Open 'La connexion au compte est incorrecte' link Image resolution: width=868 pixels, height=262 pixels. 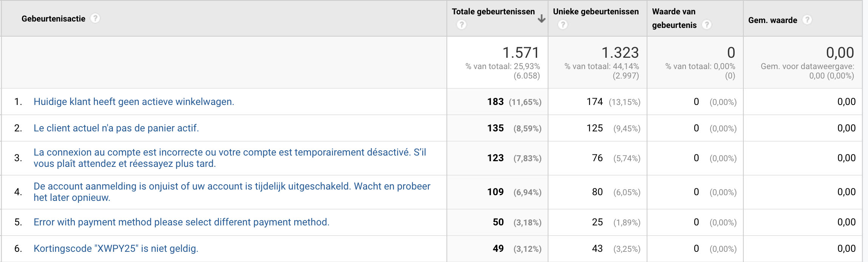coord(230,158)
